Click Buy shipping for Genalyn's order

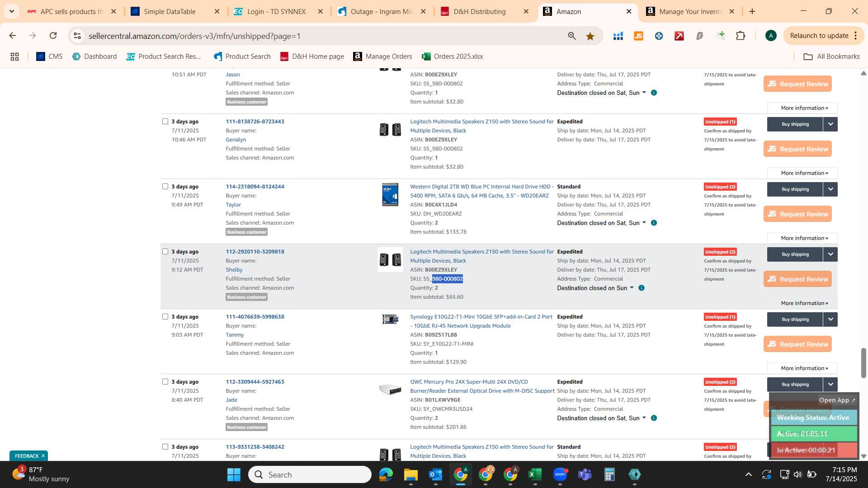(x=795, y=124)
